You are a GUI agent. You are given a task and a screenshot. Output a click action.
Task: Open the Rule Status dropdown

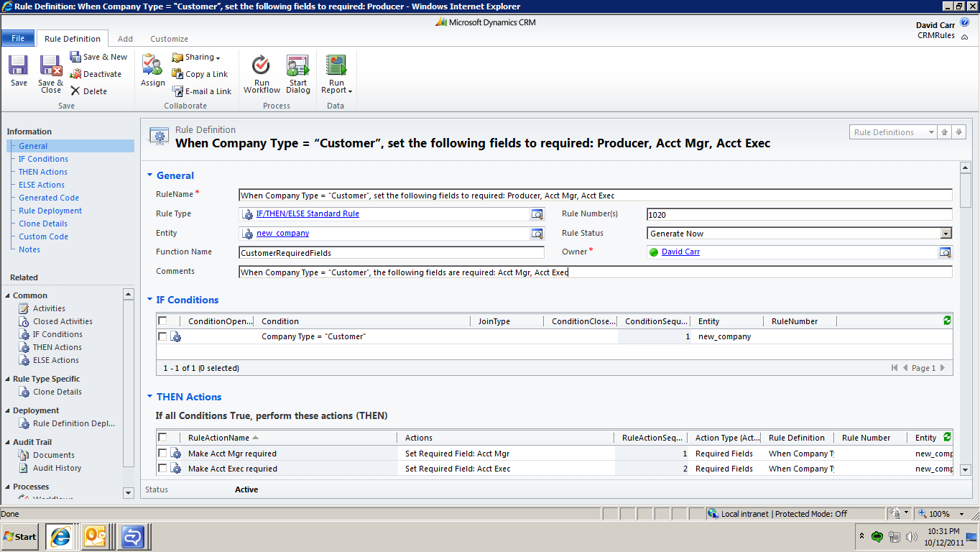click(946, 234)
